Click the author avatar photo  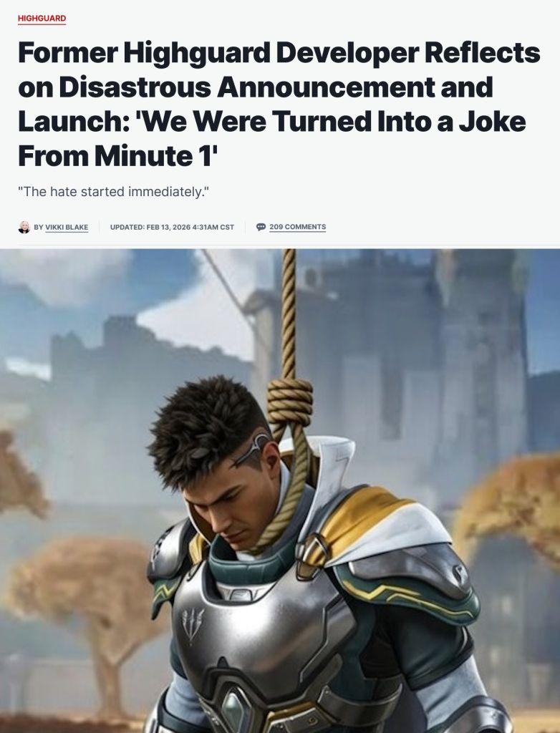click(x=24, y=227)
